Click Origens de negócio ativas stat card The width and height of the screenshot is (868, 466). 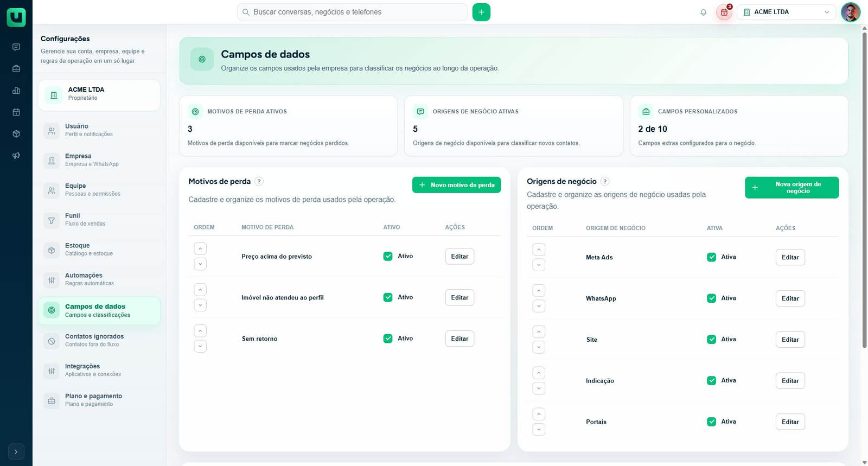point(513,126)
